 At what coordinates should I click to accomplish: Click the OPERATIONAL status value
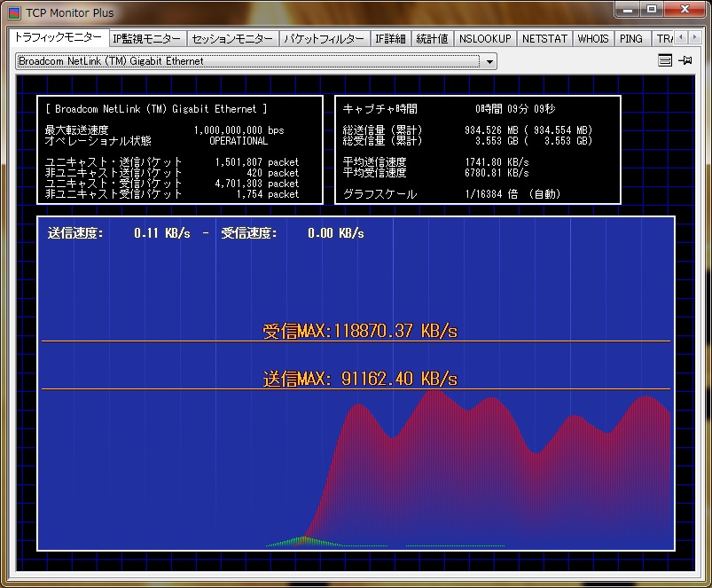[239, 141]
